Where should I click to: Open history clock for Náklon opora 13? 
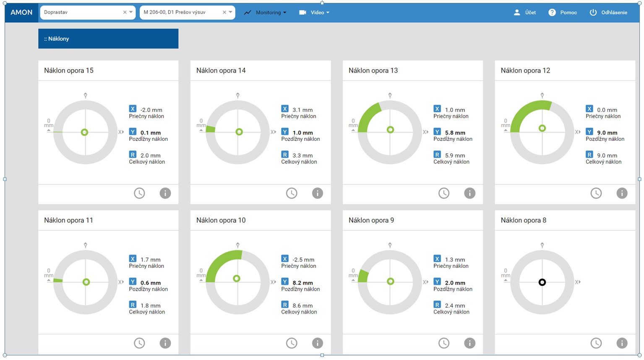(444, 193)
